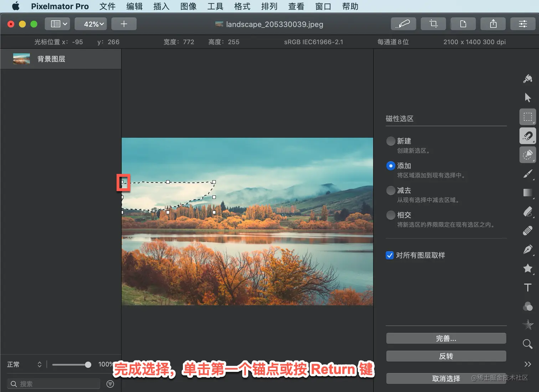The image size is (539, 392).
Task: Select the Paint brush tool
Action: pos(528,174)
